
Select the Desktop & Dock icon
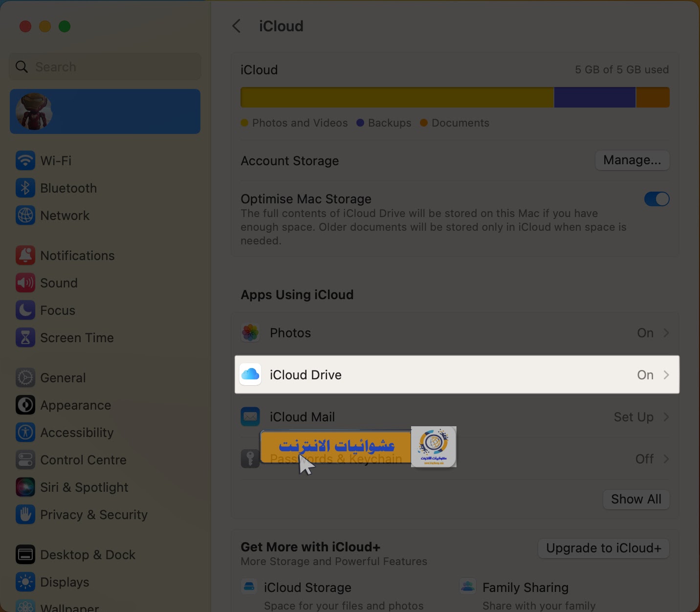25,554
